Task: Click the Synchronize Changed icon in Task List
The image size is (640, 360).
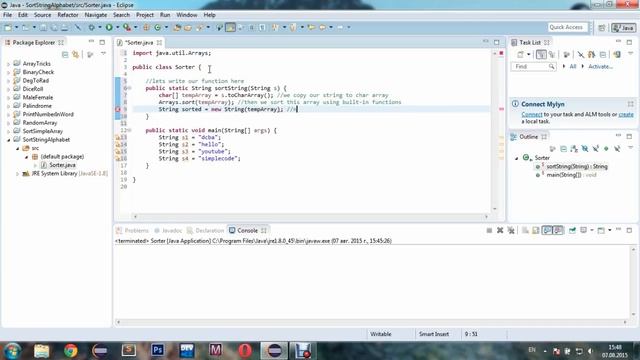Action: 617,54
